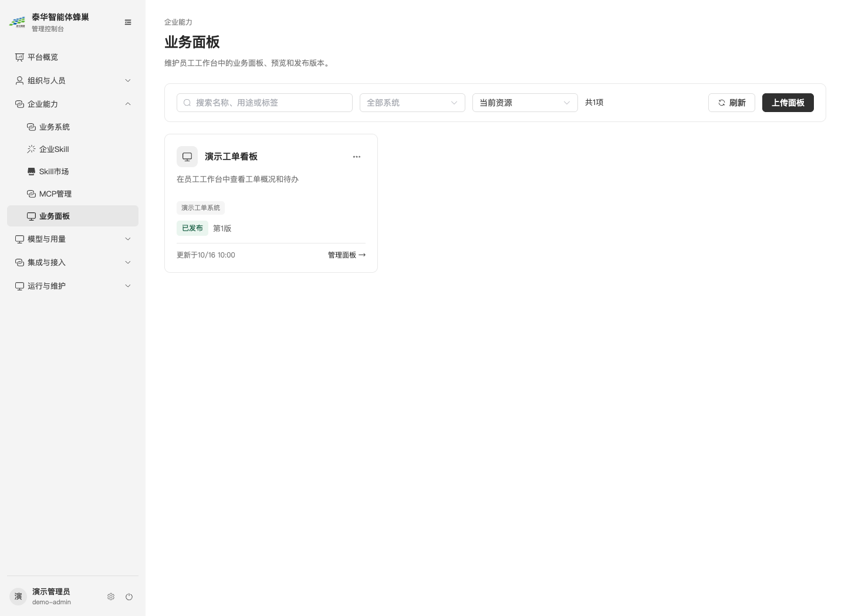Screen dimensions: 845x616
Task: Log out using the power icon
Action: click(129, 597)
